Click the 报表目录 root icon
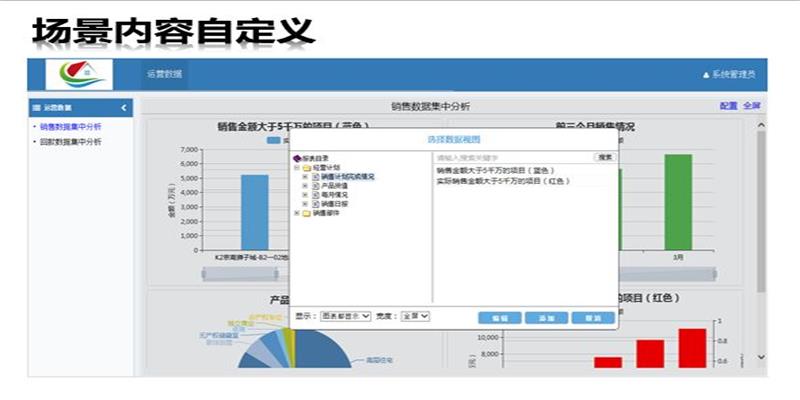Screen dimensions: 800x400 296,159
